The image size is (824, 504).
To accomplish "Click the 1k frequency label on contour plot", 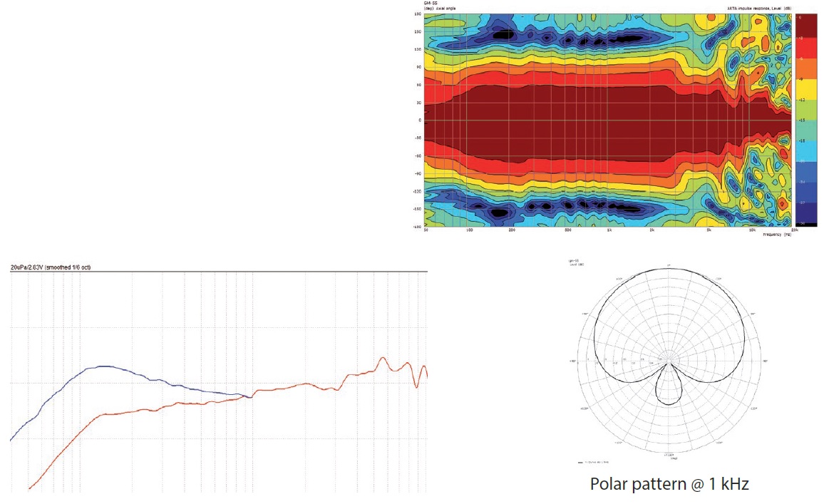I will click(x=609, y=231).
